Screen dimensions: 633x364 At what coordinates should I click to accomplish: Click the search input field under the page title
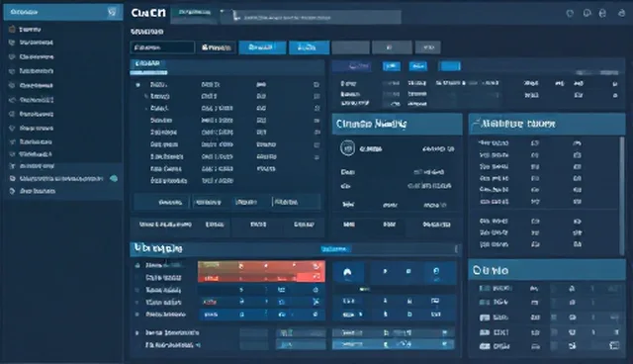click(x=162, y=47)
